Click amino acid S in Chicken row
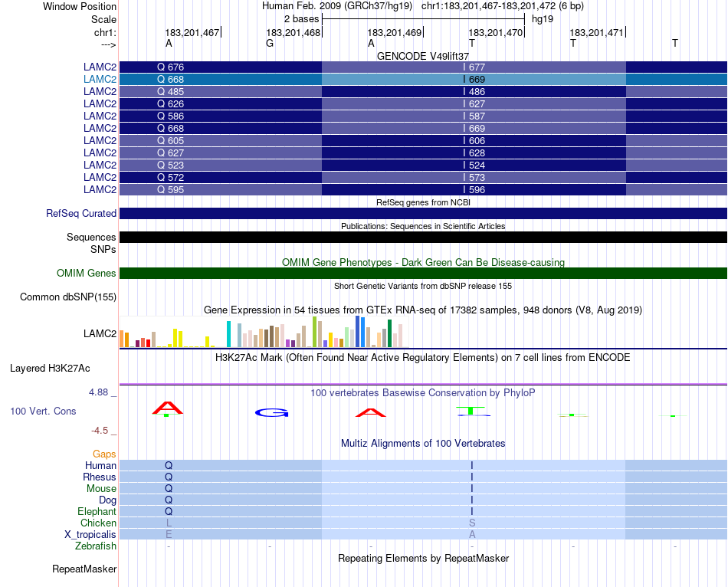The height and width of the screenshot is (587, 728). tap(472, 523)
